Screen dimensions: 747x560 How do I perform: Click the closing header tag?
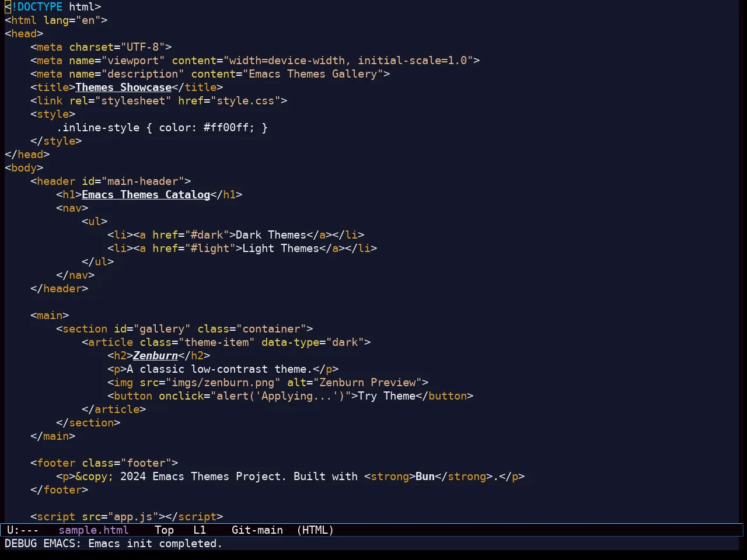click(60, 289)
